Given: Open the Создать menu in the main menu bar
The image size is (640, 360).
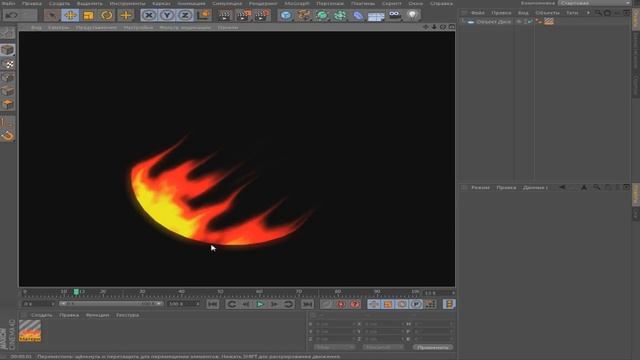Looking at the screenshot, I should [59, 3].
